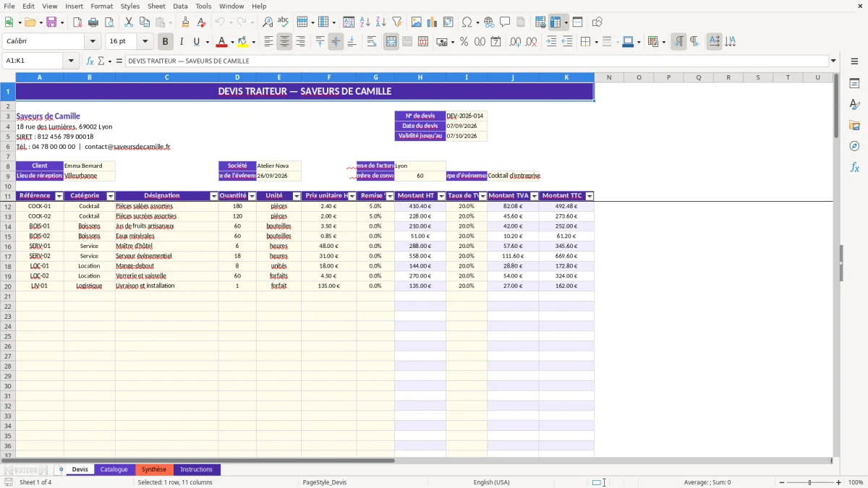Toggle Align Right
This screenshot has height=488, width=868.
click(x=300, y=41)
